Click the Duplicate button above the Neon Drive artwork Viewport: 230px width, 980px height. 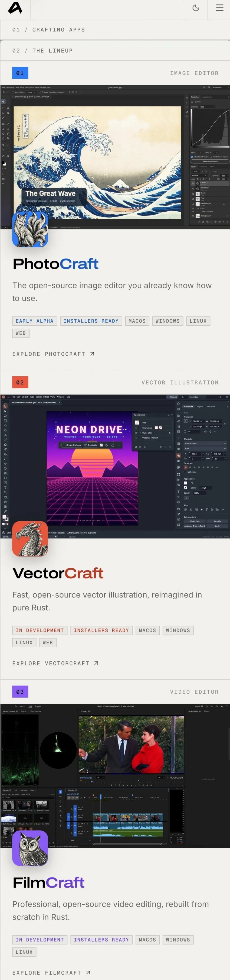tap(90, 445)
